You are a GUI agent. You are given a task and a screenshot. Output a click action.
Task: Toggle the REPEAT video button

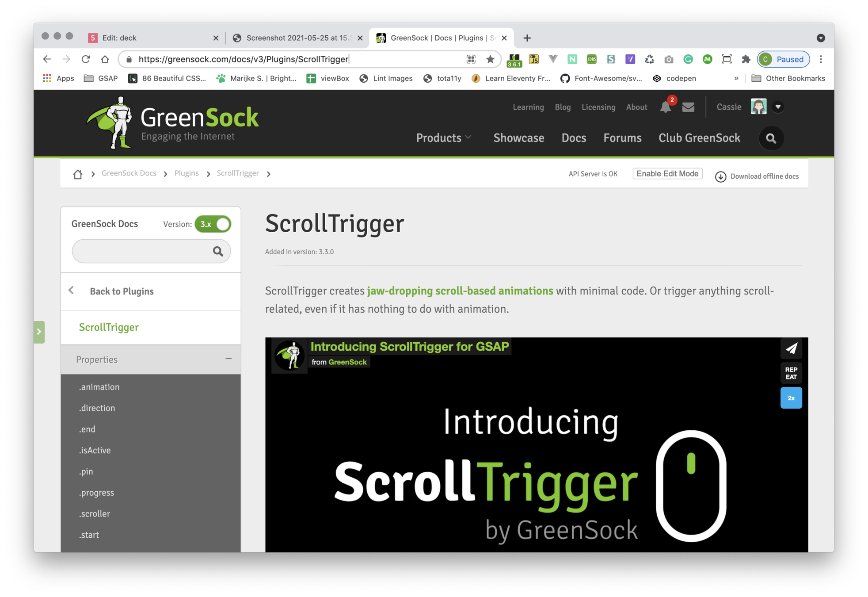pos(791,373)
